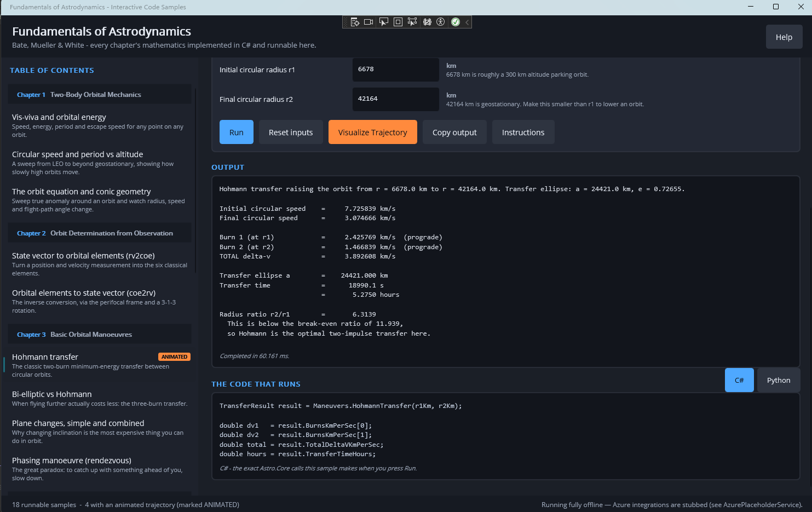Click the Transfer time output line
The image size is (812, 512).
coord(302,285)
